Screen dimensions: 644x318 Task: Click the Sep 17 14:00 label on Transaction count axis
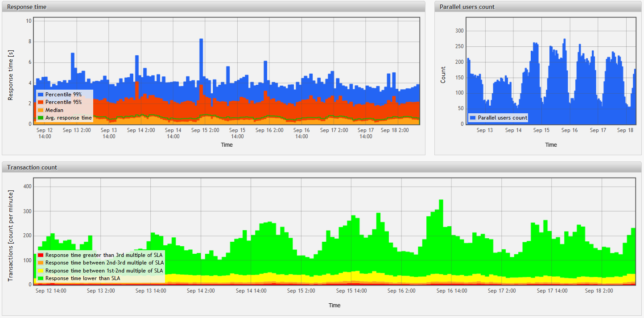click(x=552, y=291)
